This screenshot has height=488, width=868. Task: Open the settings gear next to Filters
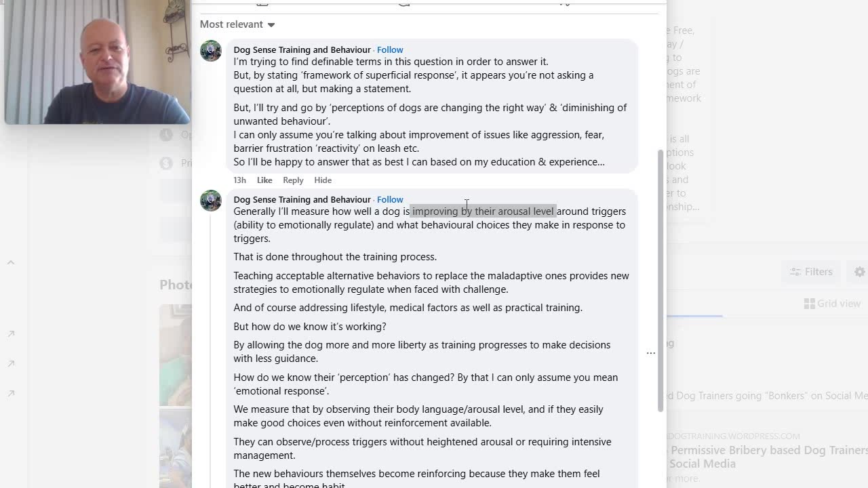(859, 272)
